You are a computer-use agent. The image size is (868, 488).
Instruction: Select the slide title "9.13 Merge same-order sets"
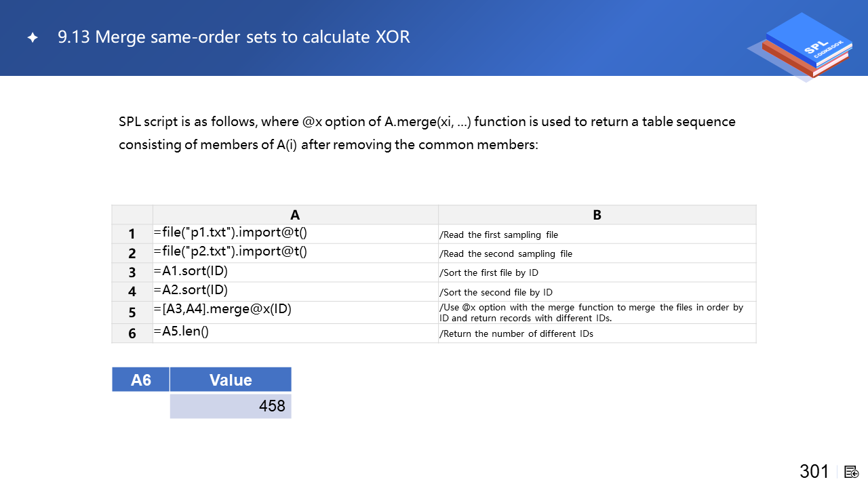click(234, 37)
